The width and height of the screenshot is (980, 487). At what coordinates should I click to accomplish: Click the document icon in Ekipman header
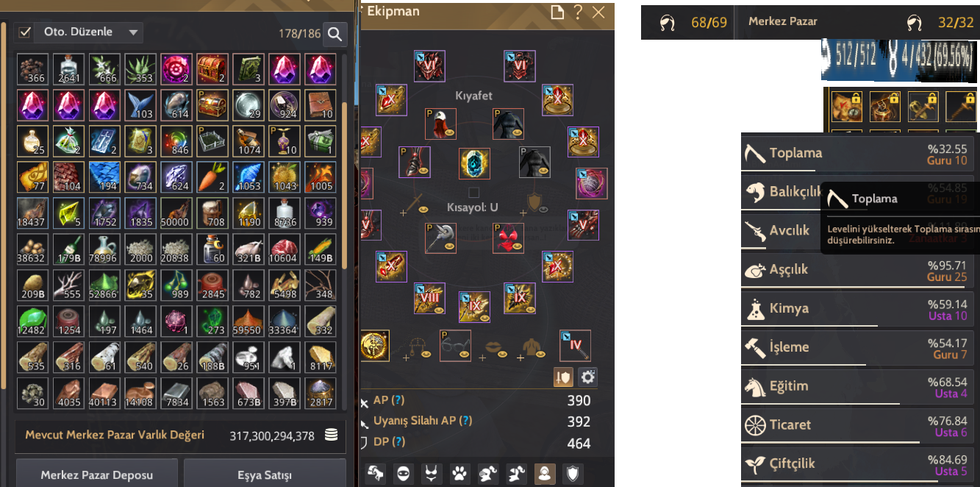pos(557,12)
